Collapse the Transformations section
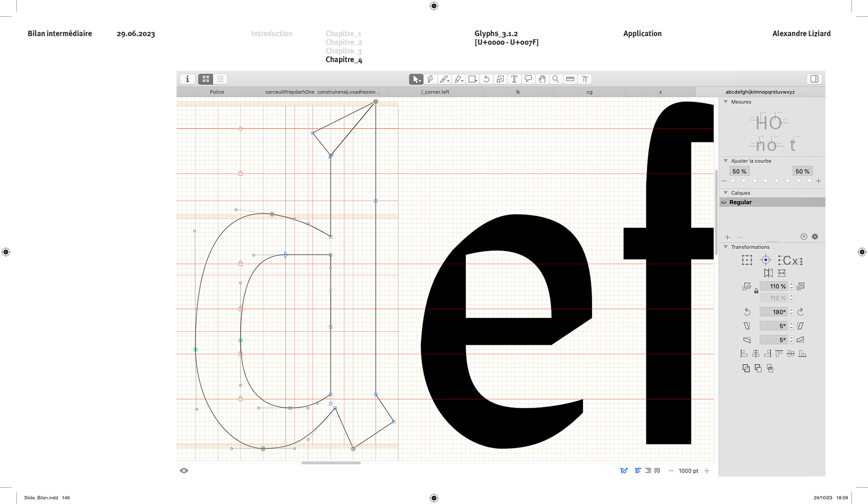Image resolution: width=868 pixels, height=504 pixels. point(726,247)
